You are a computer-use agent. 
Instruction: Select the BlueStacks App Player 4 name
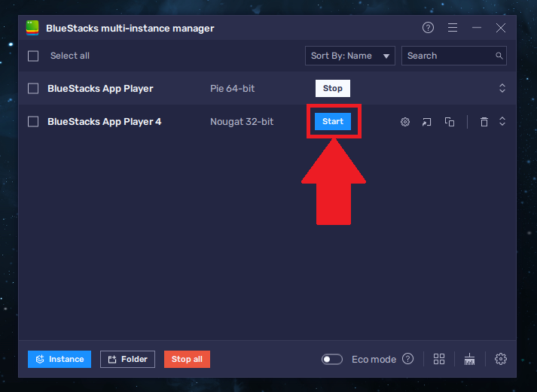coord(105,122)
